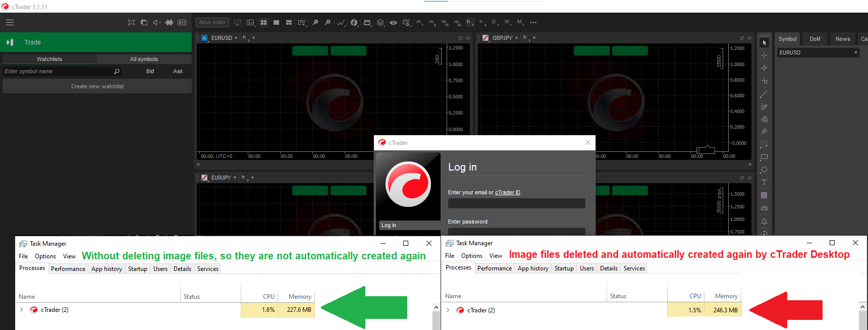Image resolution: width=868 pixels, height=330 pixels.
Task: Expand cTrader process in right Task Manager
Action: pyautogui.click(x=448, y=310)
